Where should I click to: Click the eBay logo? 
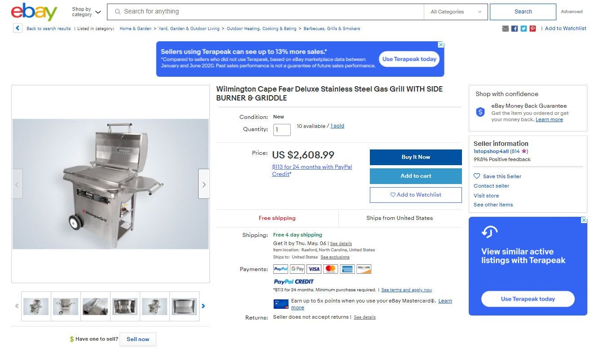click(x=34, y=12)
